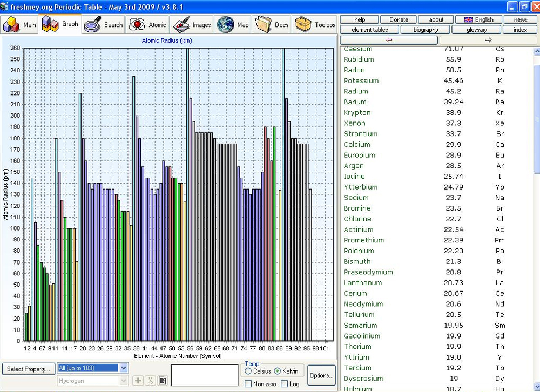
Task: Click the Select Property button
Action: tap(28, 369)
